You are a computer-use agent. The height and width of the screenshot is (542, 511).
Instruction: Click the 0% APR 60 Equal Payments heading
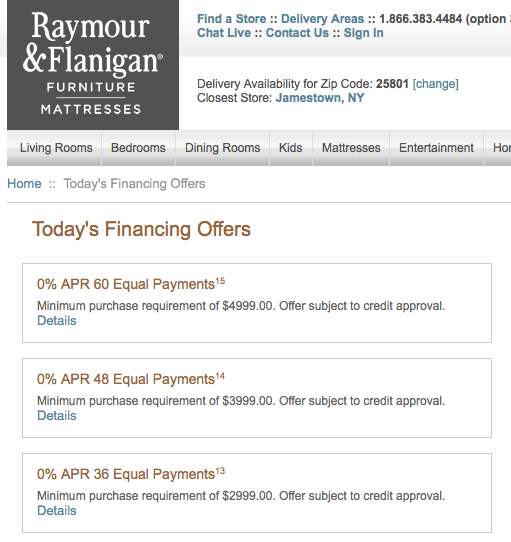click(131, 284)
